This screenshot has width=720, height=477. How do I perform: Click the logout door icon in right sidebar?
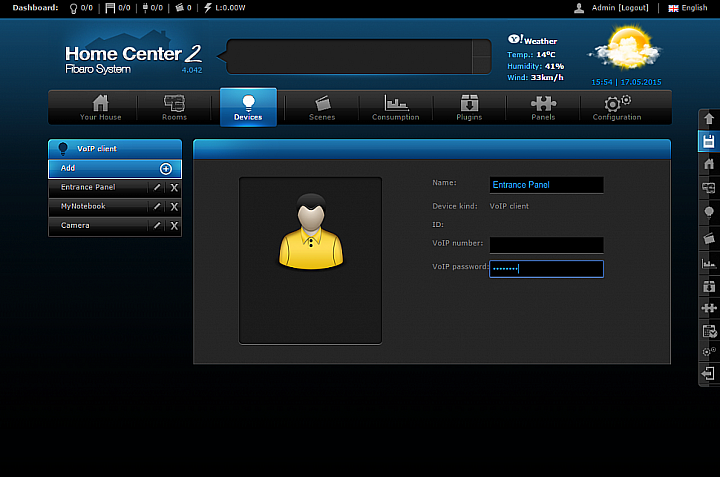pyautogui.click(x=708, y=374)
